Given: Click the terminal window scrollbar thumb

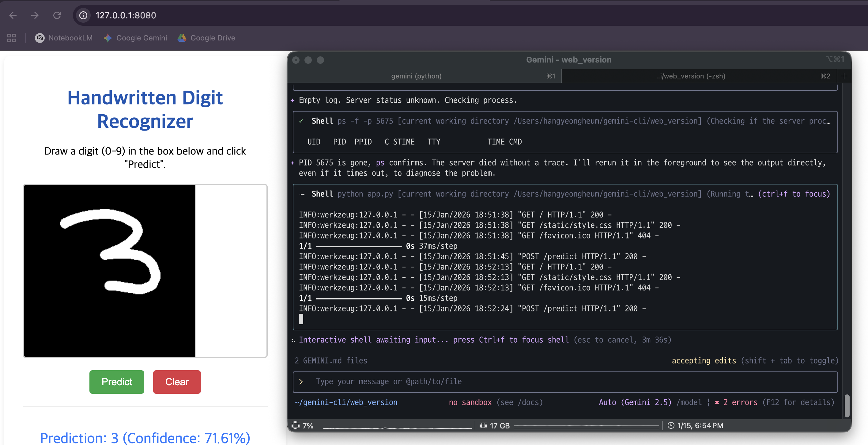Looking at the screenshot, I should [x=847, y=405].
